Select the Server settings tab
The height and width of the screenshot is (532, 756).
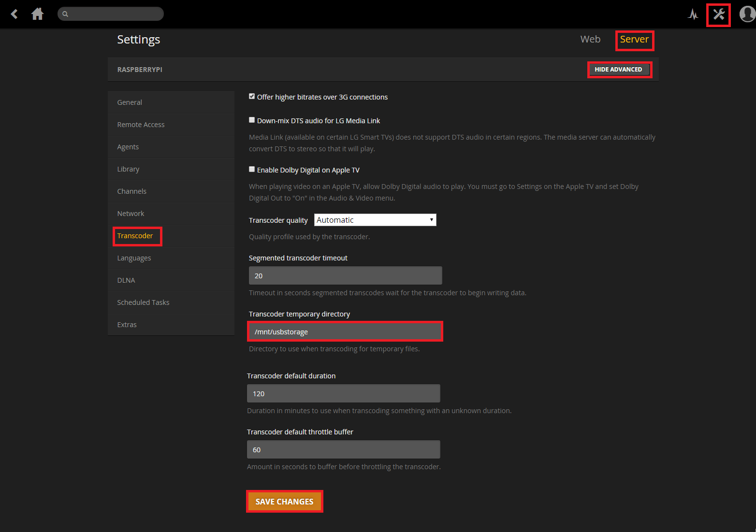634,40
